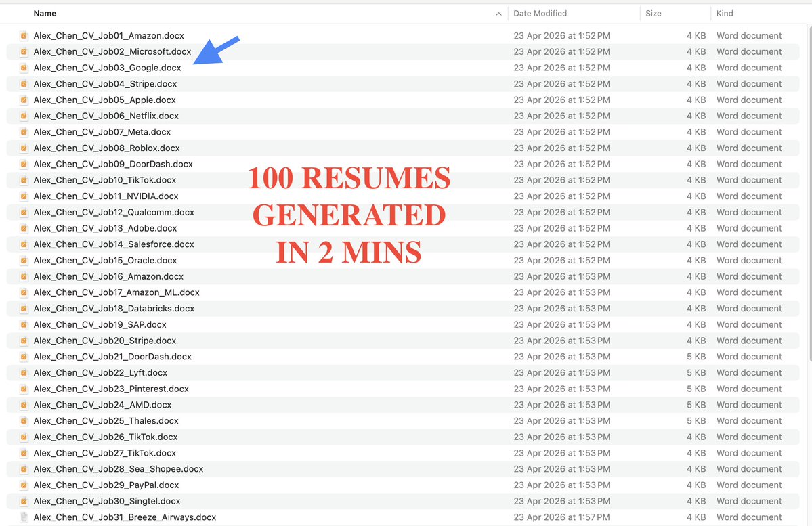The image size is (812, 526).
Task: Click the Job17_Amazon_ML document icon
Action: pos(24,292)
